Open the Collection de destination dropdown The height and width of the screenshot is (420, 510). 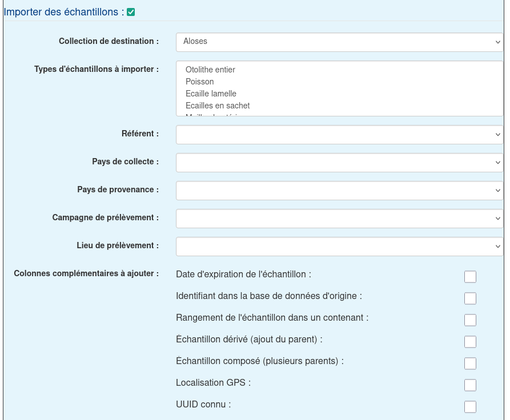pos(339,42)
